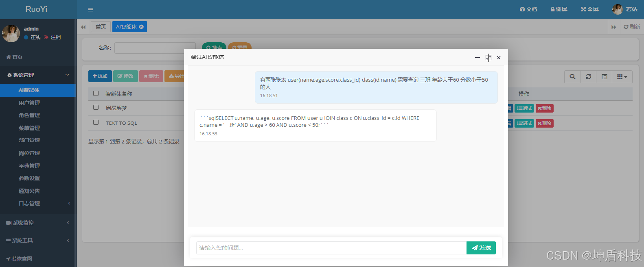Click the TEXT TO SQL table cell
The height and width of the screenshot is (267, 644).
(121, 123)
